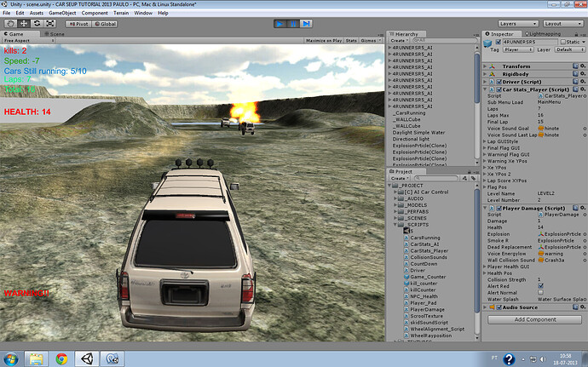Select the PlayerDamage script in Project
This screenshot has height=367, width=588.
tap(427, 309)
